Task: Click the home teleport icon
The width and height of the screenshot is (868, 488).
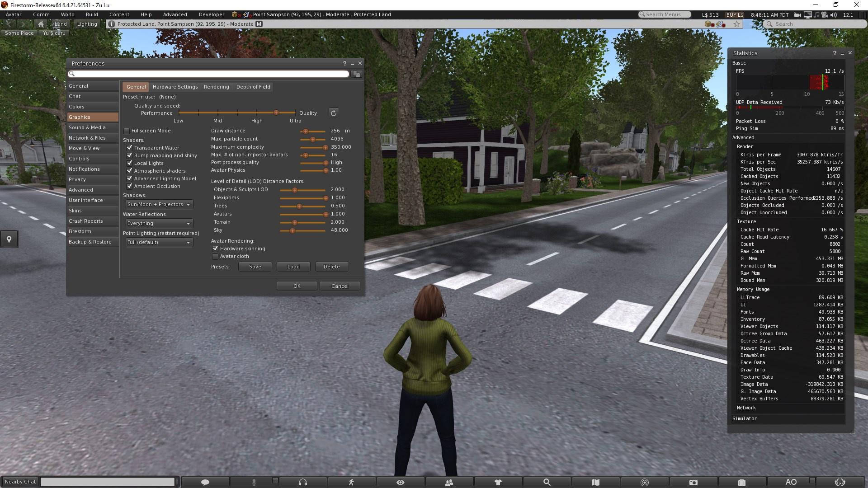Action: pyautogui.click(x=41, y=24)
